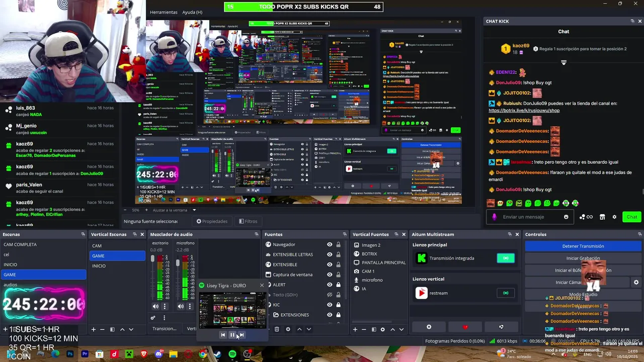Remove the selected vertical scene
Image resolution: width=644 pixels, height=362 pixels.
coord(102,329)
